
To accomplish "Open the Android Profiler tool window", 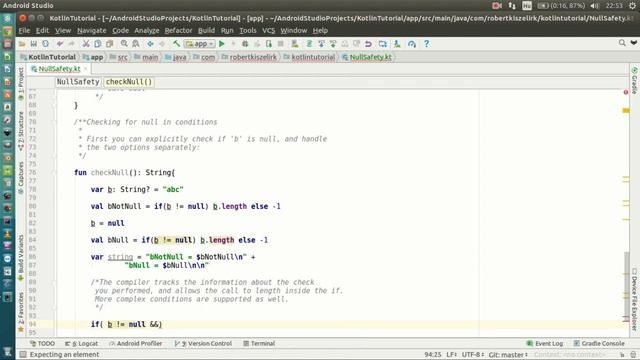I will click(136, 344).
